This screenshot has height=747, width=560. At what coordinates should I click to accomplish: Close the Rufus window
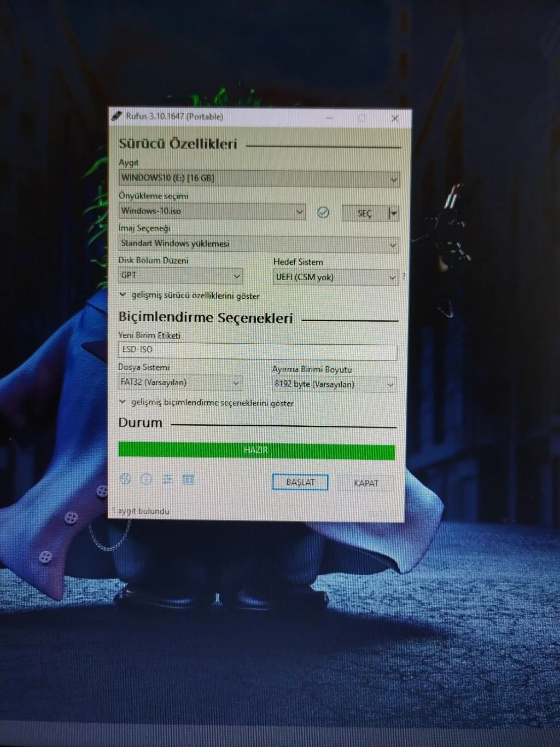tap(395, 118)
